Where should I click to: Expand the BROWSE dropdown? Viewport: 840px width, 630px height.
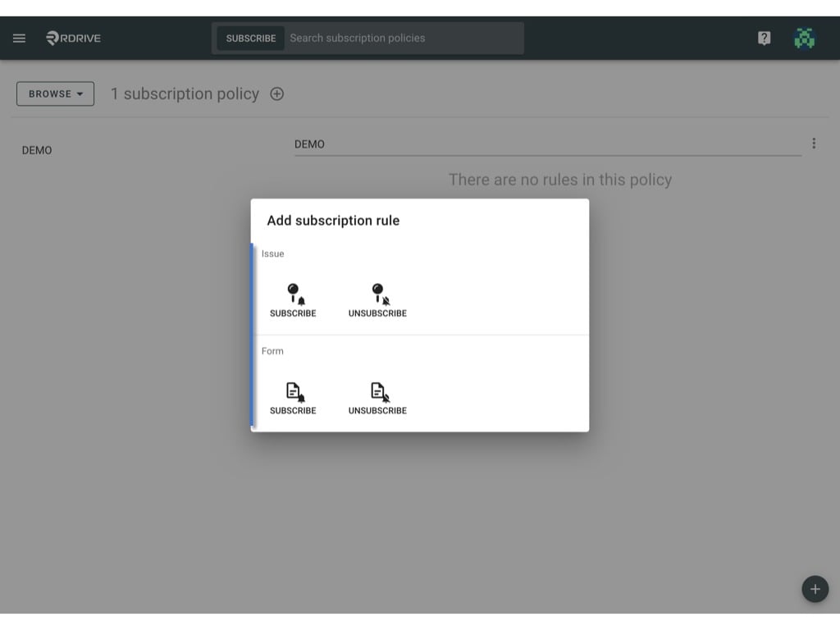55,94
